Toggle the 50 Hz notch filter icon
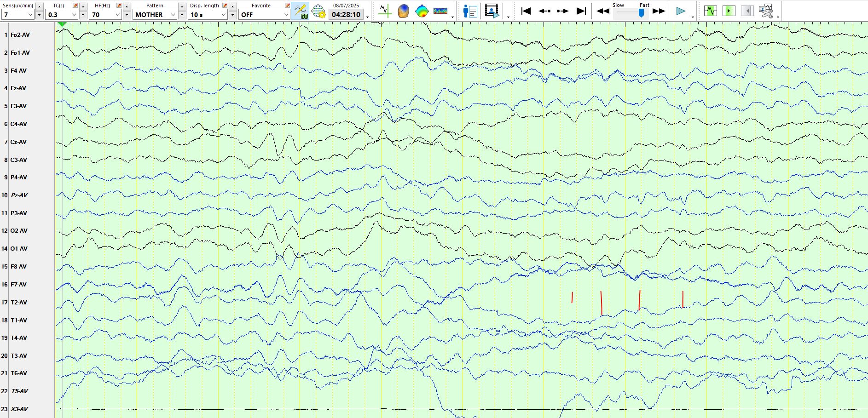 click(301, 11)
